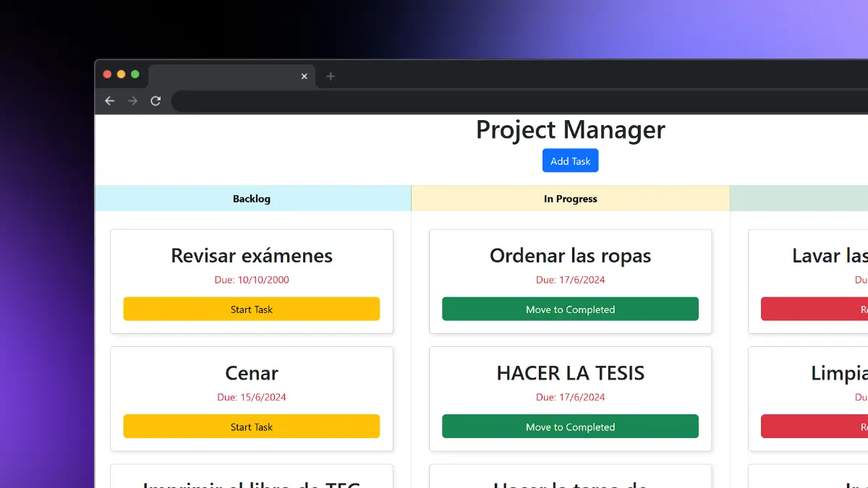
Task: Click the Project Manager page title
Action: 570,130
